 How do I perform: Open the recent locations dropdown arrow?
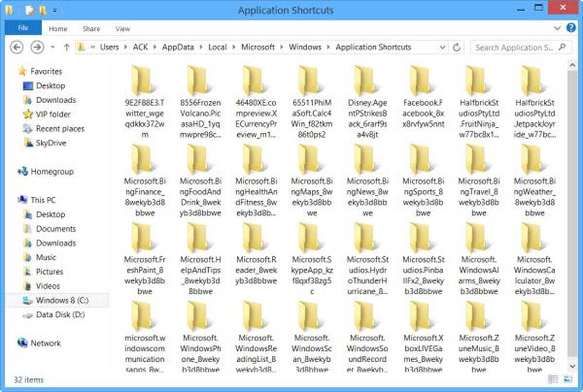tap(52, 47)
